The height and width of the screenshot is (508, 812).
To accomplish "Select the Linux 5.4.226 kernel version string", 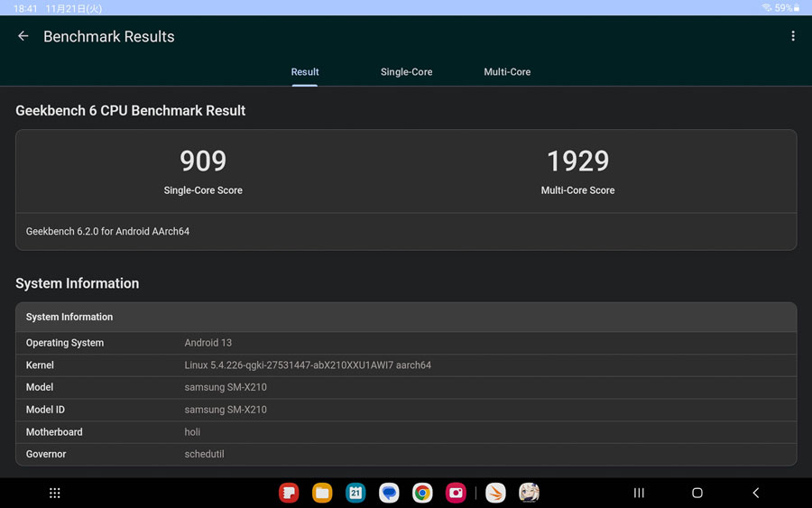I will [308, 365].
